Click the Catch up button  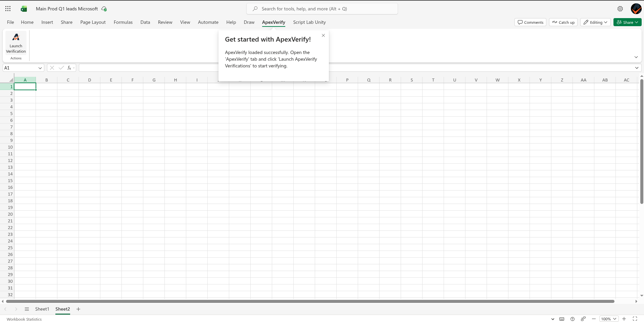point(563,22)
